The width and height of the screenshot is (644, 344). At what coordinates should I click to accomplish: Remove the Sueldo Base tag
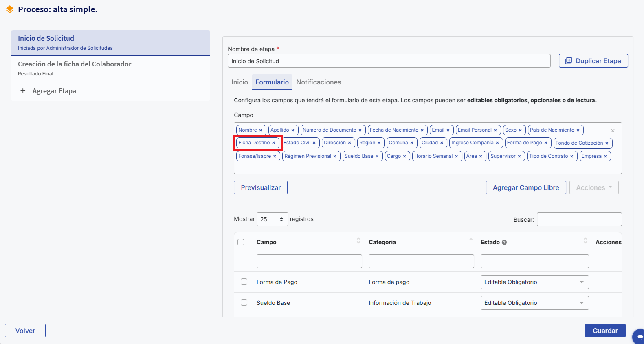pos(377,157)
